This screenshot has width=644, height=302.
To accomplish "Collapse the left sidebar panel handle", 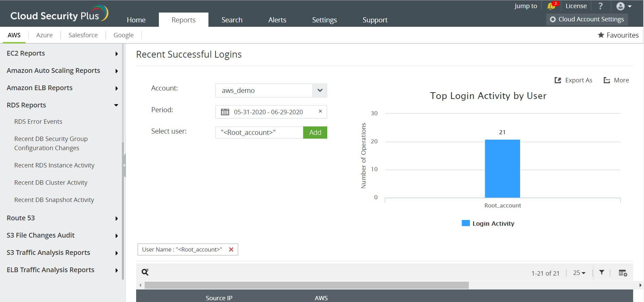I will tap(124, 165).
